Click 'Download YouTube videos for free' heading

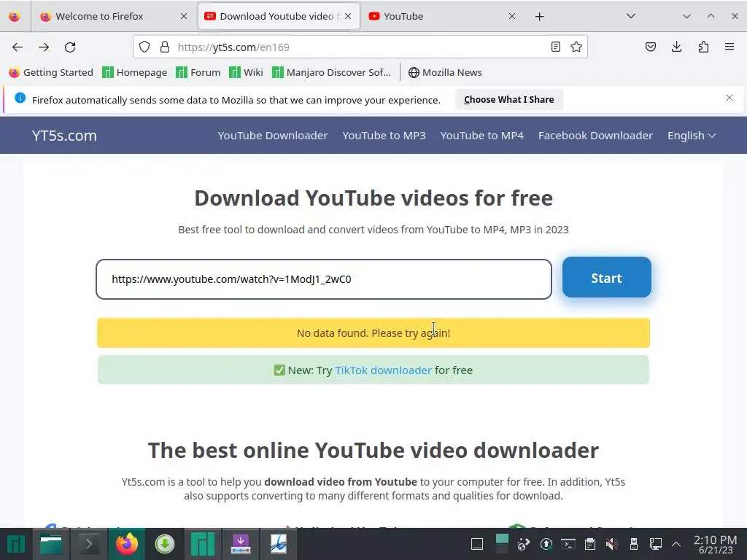[x=373, y=198]
